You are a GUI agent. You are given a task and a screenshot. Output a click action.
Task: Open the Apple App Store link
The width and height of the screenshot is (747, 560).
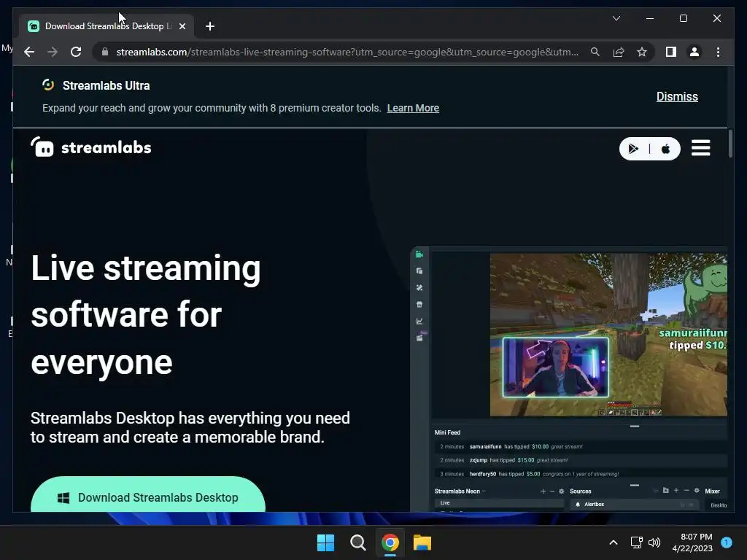pyautogui.click(x=665, y=149)
